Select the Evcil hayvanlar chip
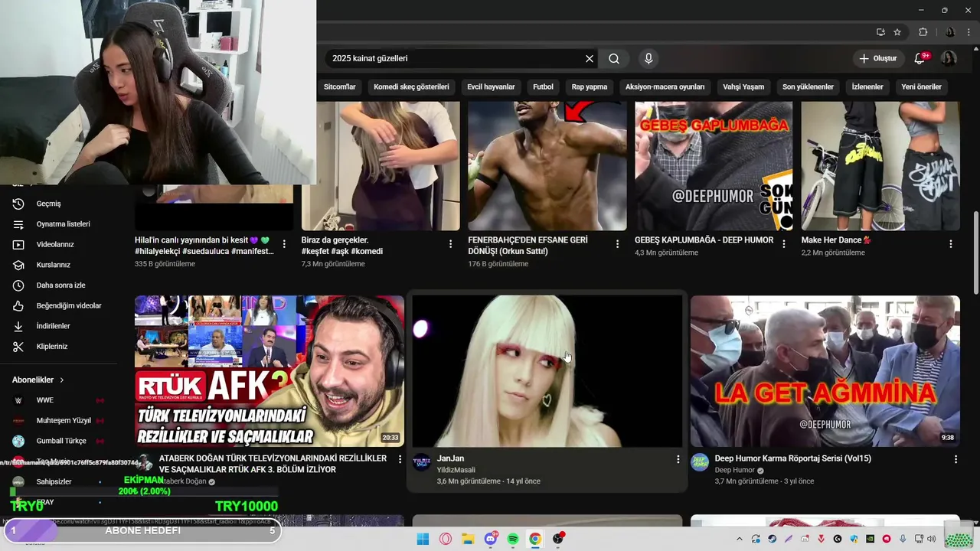The height and width of the screenshot is (551, 980). pyautogui.click(x=491, y=86)
